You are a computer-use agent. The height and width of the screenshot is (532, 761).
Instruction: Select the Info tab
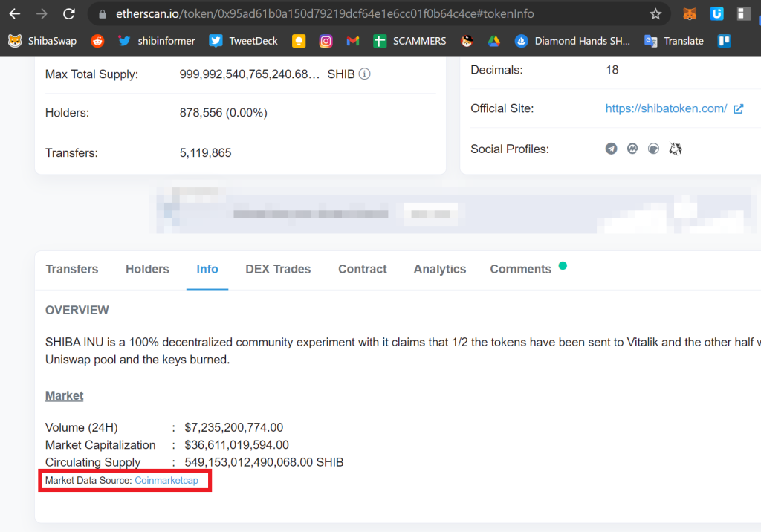(x=207, y=269)
